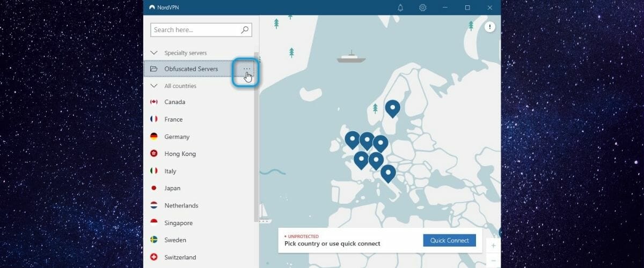The height and width of the screenshot is (268, 644).
Task: Click the United Kingdom map pin
Action: click(352, 140)
